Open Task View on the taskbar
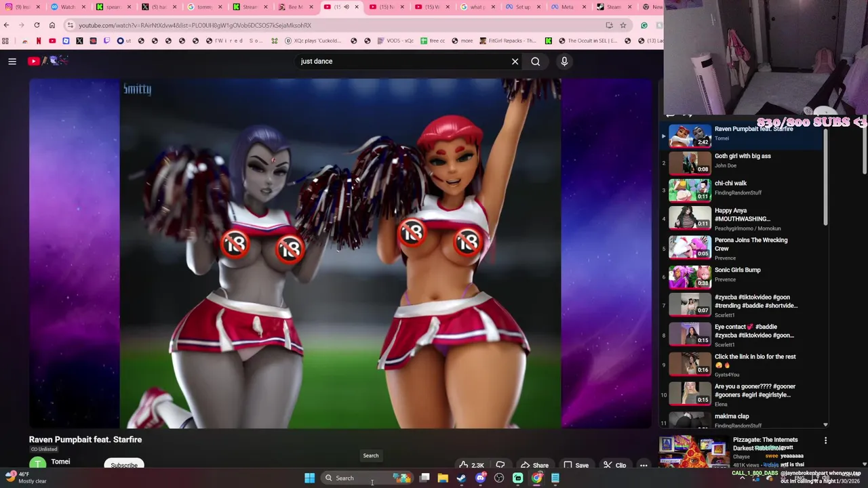 point(425,478)
